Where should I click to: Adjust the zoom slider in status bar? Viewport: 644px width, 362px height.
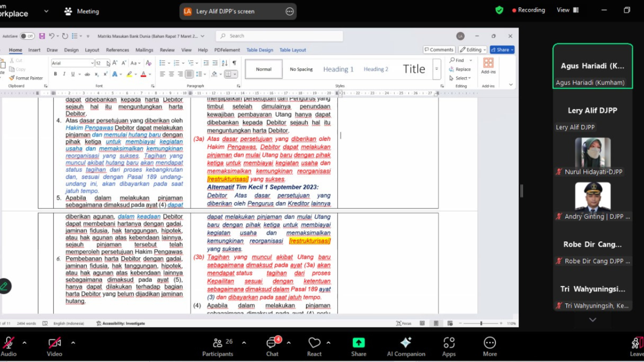click(x=481, y=323)
